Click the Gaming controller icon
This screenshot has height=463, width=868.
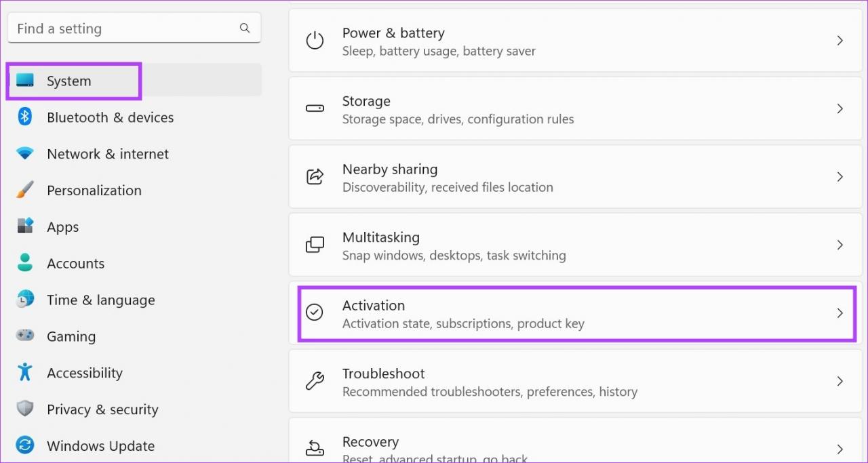pyautogui.click(x=25, y=336)
